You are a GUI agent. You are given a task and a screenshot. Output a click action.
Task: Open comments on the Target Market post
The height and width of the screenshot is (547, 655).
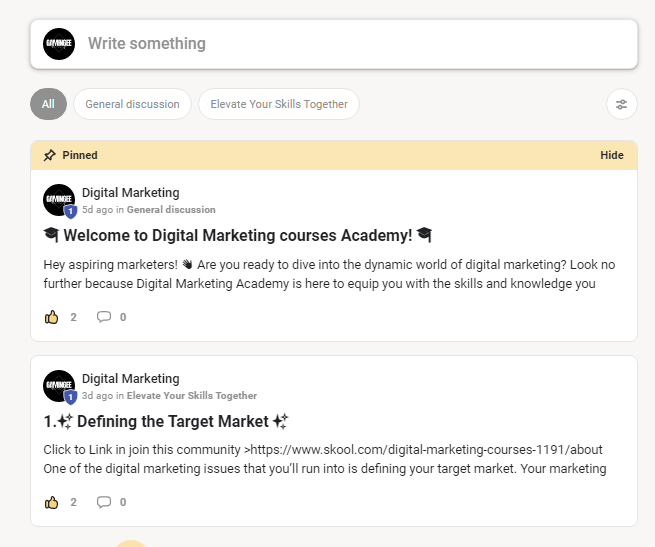pyautogui.click(x=104, y=502)
